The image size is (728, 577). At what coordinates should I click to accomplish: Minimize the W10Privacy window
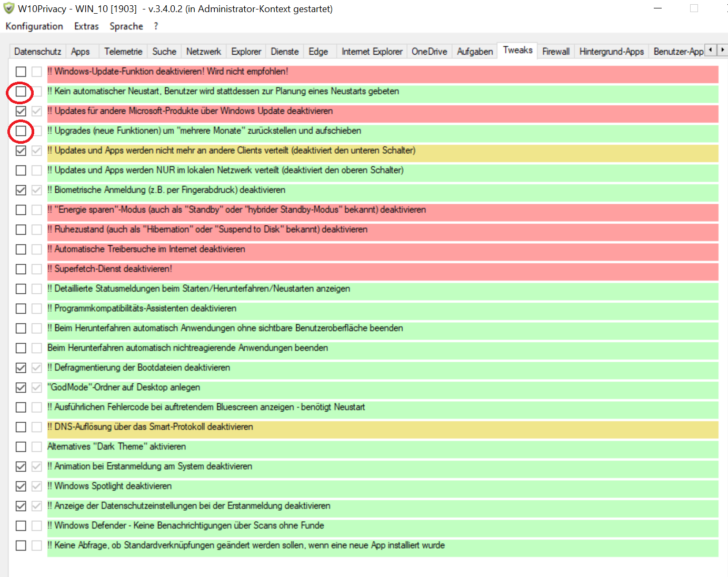[x=657, y=8]
